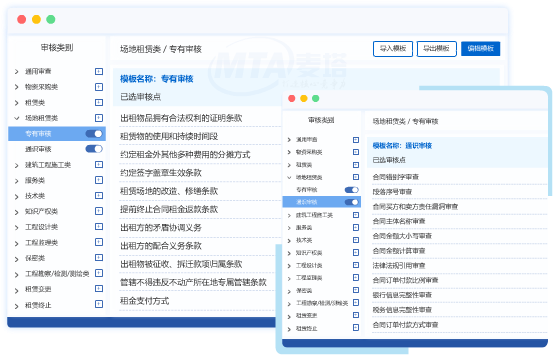This screenshot has height=364, width=560.
Task: Expand 租赁类 chevron in back window
Action: pos(16,103)
